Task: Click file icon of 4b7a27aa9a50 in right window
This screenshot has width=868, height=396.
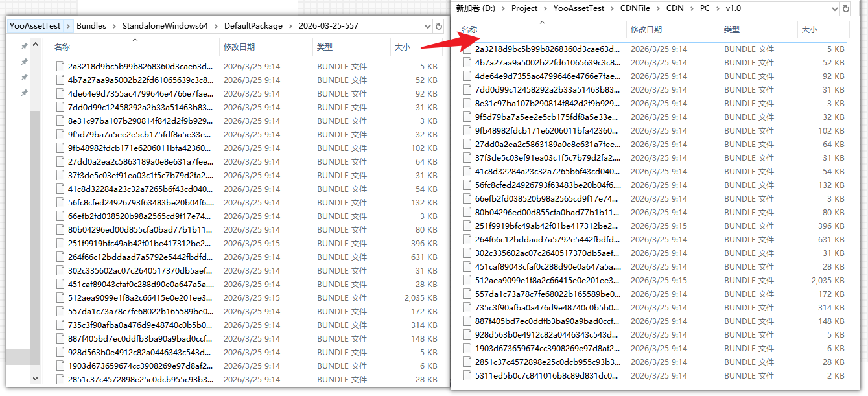Action: pyautogui.click(x=467, y=62)
